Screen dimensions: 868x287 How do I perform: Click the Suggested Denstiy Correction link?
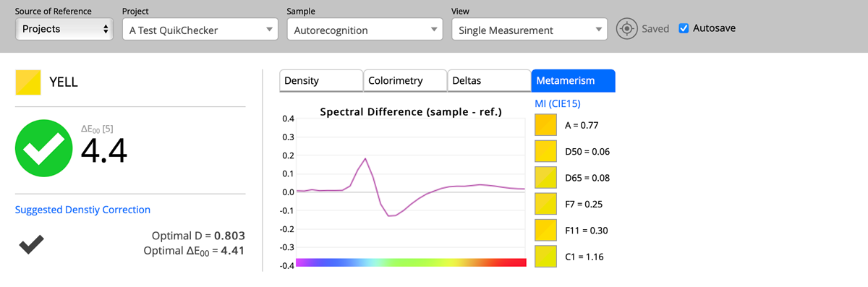click(82, 210)
